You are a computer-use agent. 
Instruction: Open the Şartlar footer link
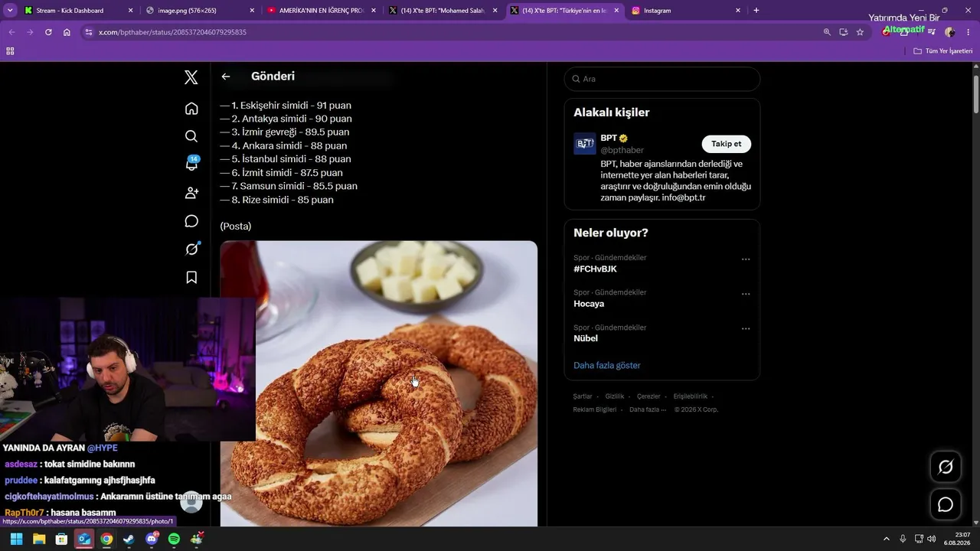[583, 396]
